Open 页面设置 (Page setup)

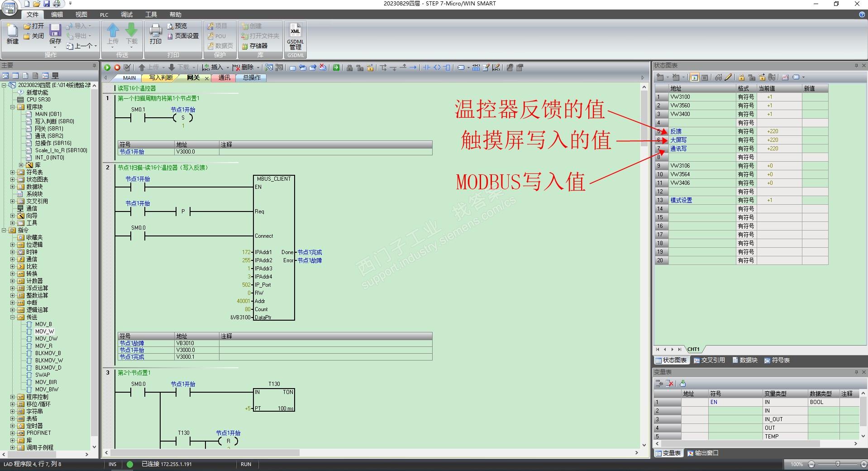183,36
